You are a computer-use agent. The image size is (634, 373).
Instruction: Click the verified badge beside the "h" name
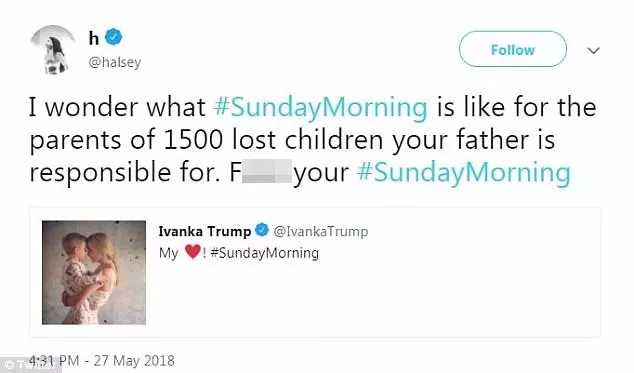coord(114,37)
